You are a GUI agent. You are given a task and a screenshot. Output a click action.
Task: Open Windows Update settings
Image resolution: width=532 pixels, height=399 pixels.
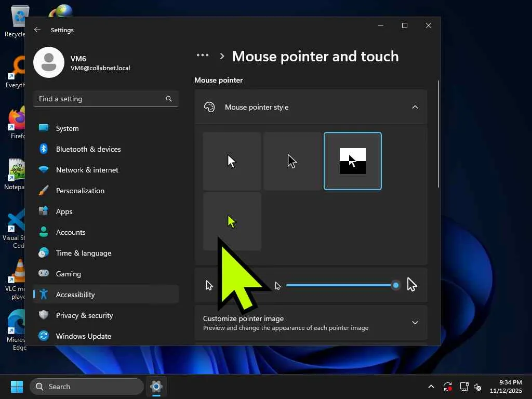pos(106,336)
